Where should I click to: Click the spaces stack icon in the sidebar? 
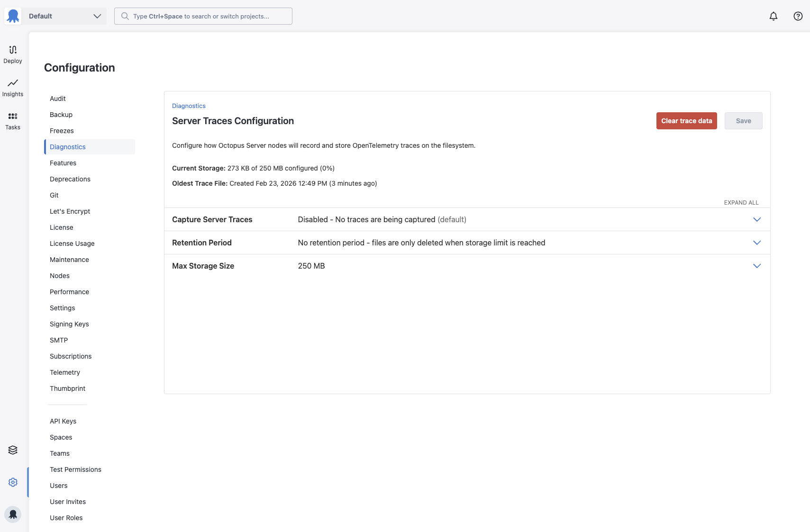click(13, 450)
